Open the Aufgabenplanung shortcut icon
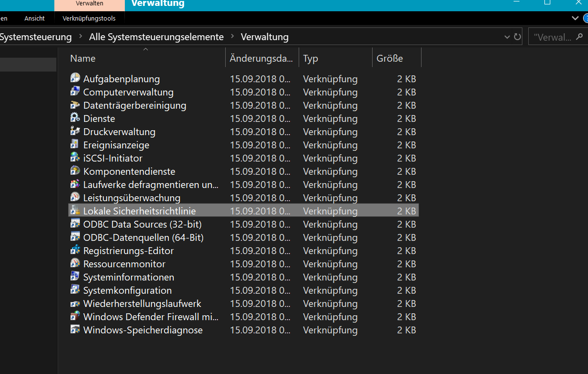The height and width of the screenshot is (374, 588). 75,78
